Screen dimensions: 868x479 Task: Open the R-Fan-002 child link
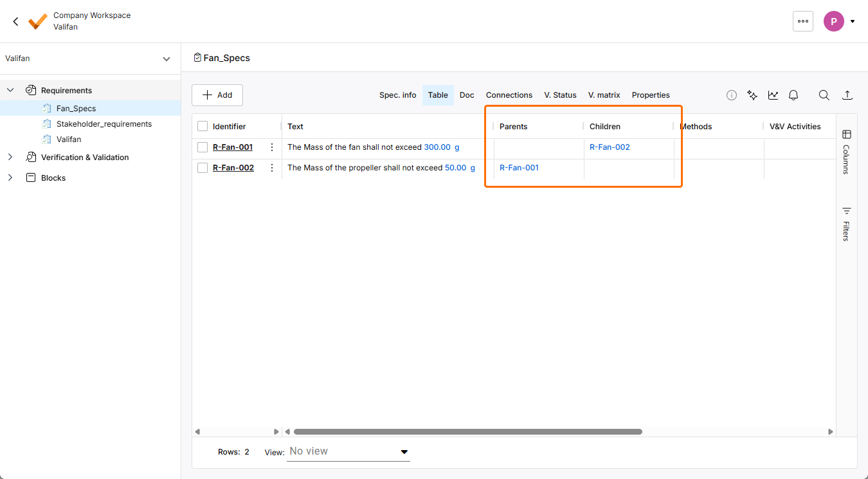point(610,147)
